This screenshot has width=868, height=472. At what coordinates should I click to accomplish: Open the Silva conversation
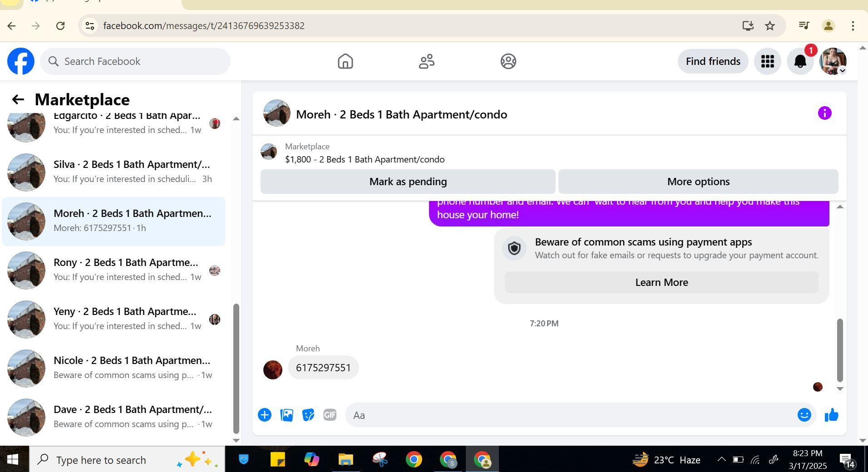tap(114, 172)
